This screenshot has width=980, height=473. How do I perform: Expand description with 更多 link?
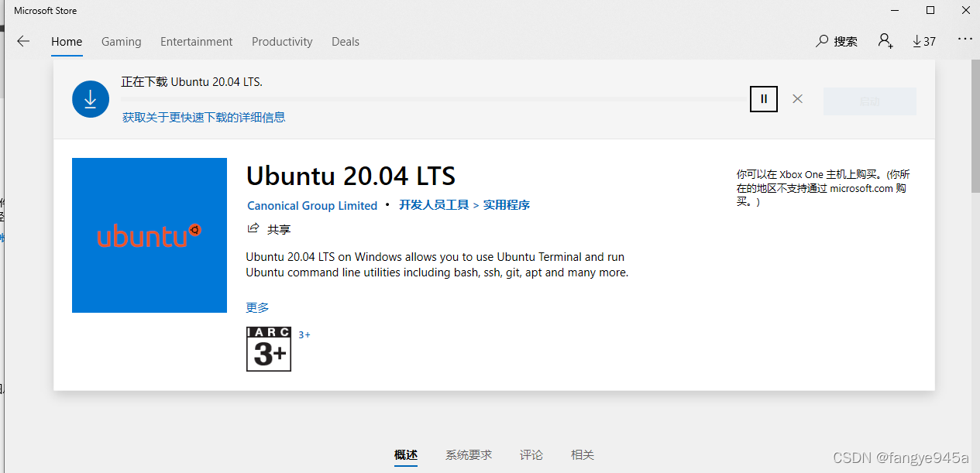(x=258, y=307)
